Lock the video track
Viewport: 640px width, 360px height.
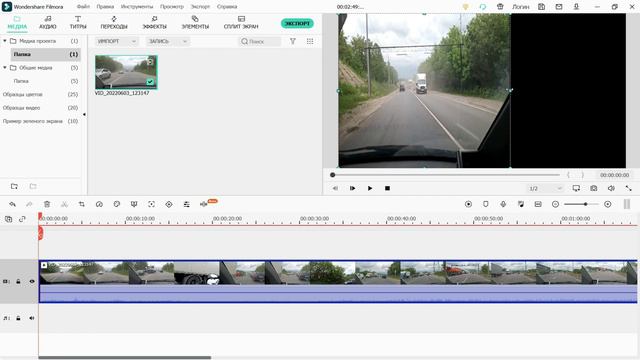click(x=18, y=282)
